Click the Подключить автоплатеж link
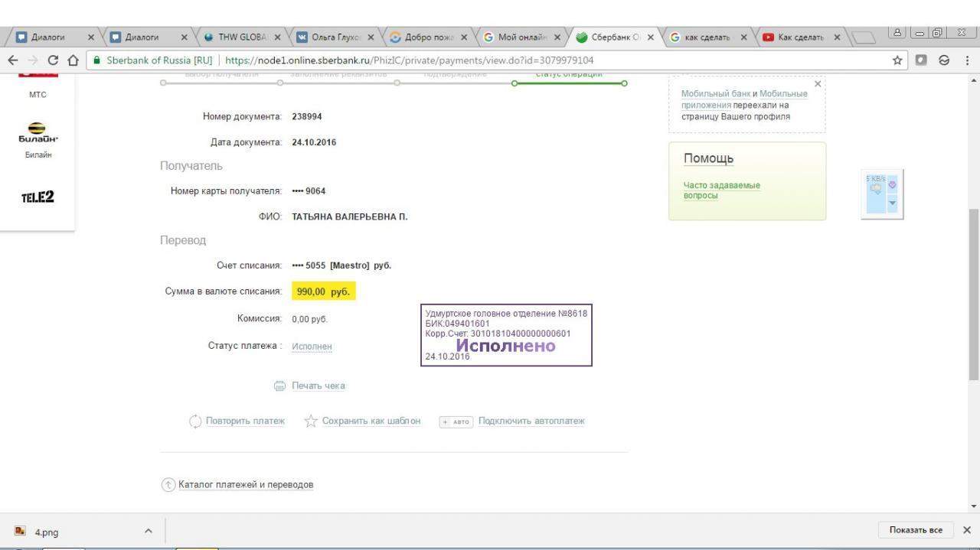 click(531, 421)
